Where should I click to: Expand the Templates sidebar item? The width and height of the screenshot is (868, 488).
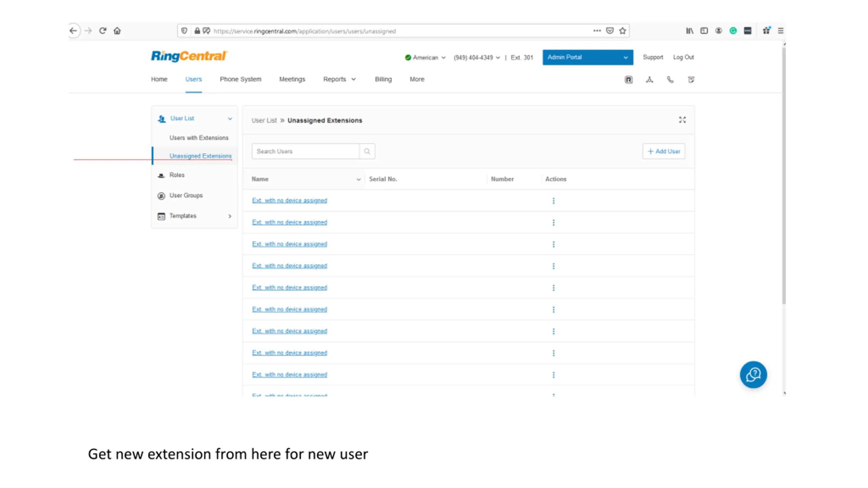click(x=230, y=216)
